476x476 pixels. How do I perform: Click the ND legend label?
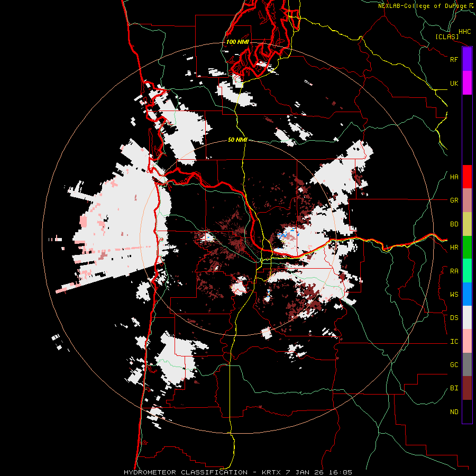(x=454, y=412)
